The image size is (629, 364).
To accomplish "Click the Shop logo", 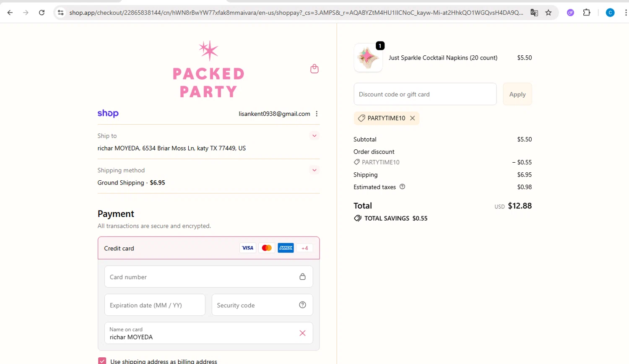I will pyautogui.click(x=108, y=114).
